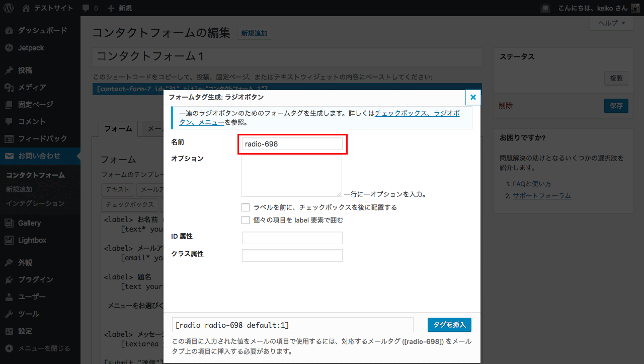The height and width of the screenshot is (364, 644).
Task: Click the テキスト tag generator button
Action: 118,190
